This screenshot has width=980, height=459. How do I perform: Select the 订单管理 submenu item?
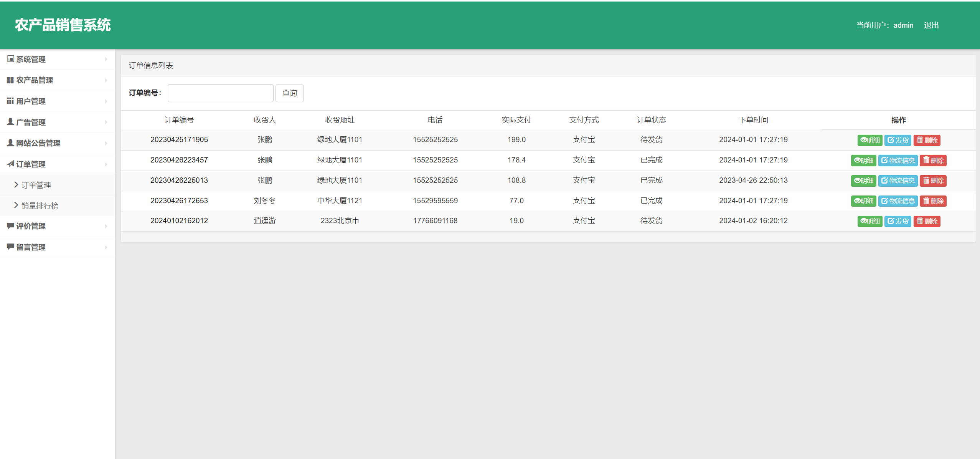36,185
